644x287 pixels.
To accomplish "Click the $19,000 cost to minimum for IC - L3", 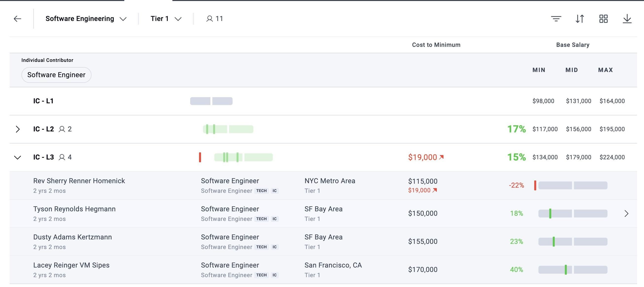I will point(423,157).
